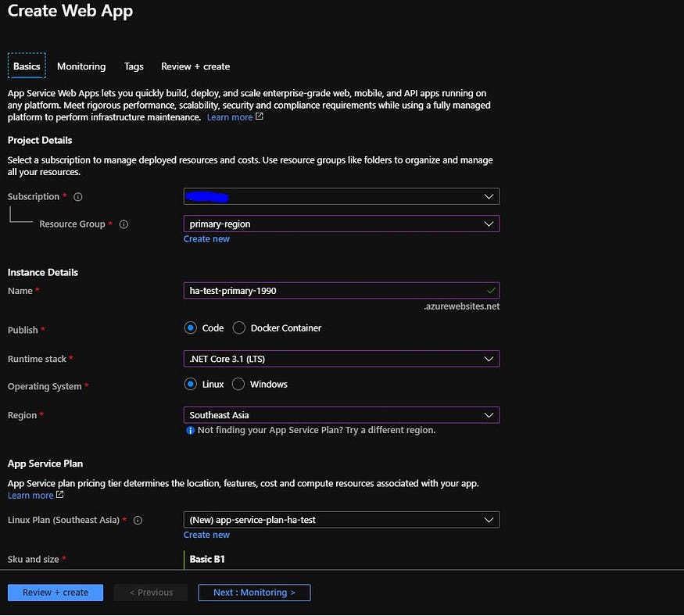
Task: Click the blue info icon under Region
Action: coord(190,430)
